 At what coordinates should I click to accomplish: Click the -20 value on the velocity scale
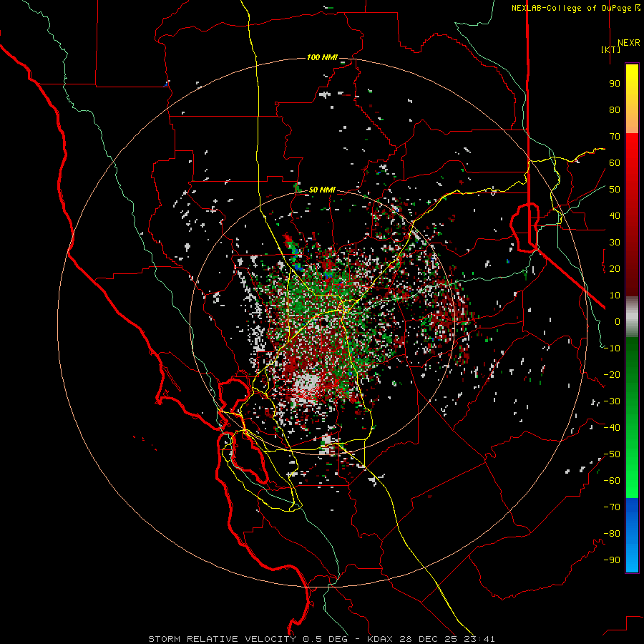(612, 375)
